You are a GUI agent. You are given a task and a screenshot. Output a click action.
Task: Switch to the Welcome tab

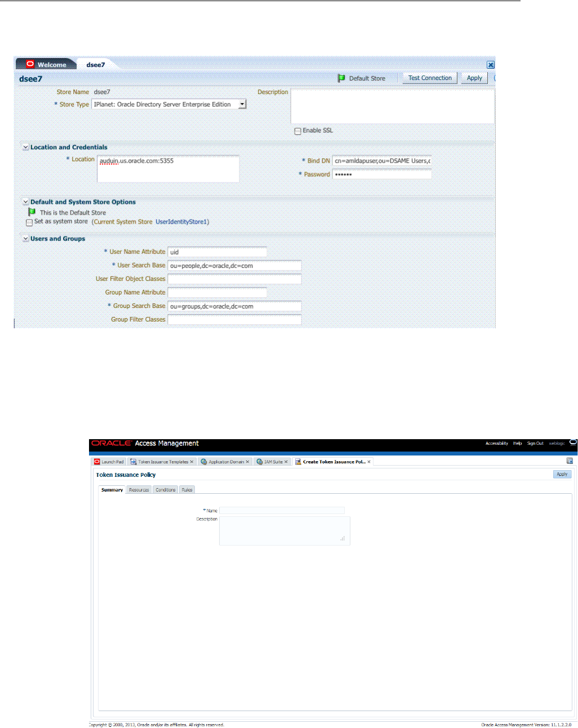coord(47,64)
